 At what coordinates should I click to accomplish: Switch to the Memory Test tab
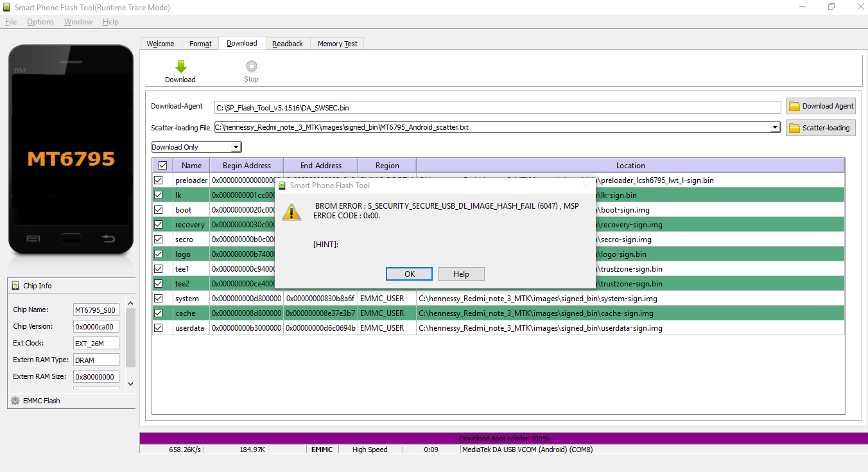[x=337, y=44]
